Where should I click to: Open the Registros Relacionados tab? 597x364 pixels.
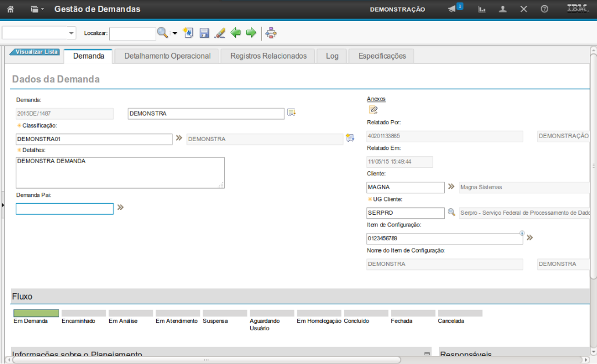coord(268,56)
